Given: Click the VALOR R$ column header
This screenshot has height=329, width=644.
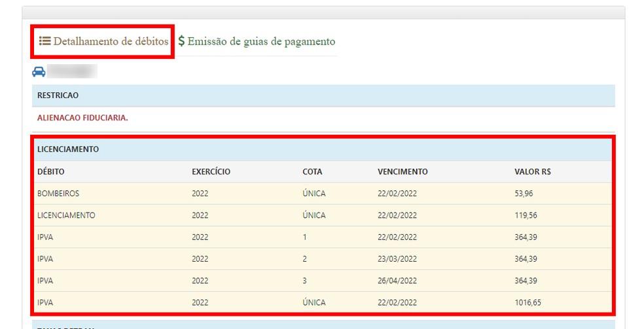Looking at the screenshot, I should point(533,171).
